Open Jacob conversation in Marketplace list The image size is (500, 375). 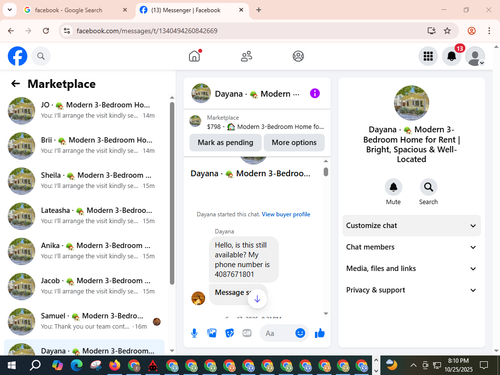tap(85, 286)
